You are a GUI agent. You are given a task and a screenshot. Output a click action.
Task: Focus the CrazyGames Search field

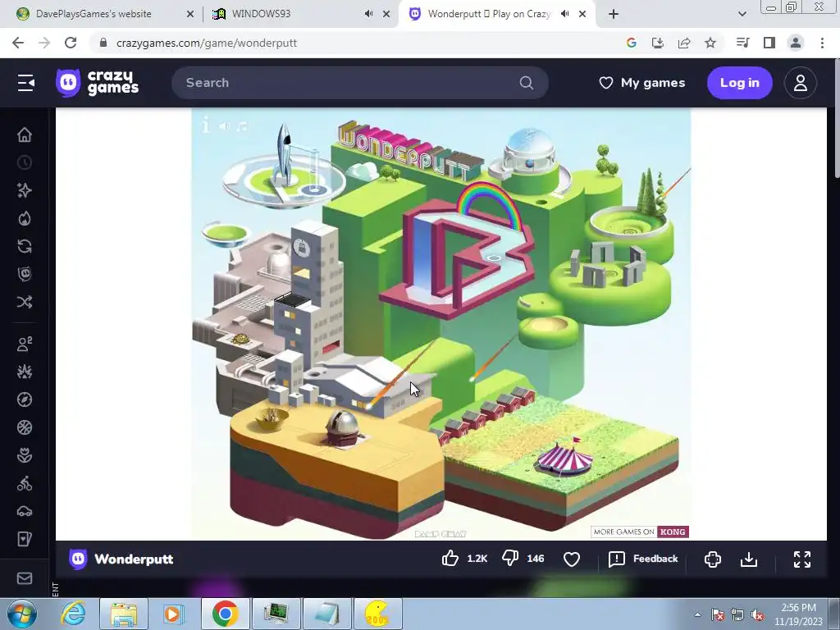pos(359,83)
